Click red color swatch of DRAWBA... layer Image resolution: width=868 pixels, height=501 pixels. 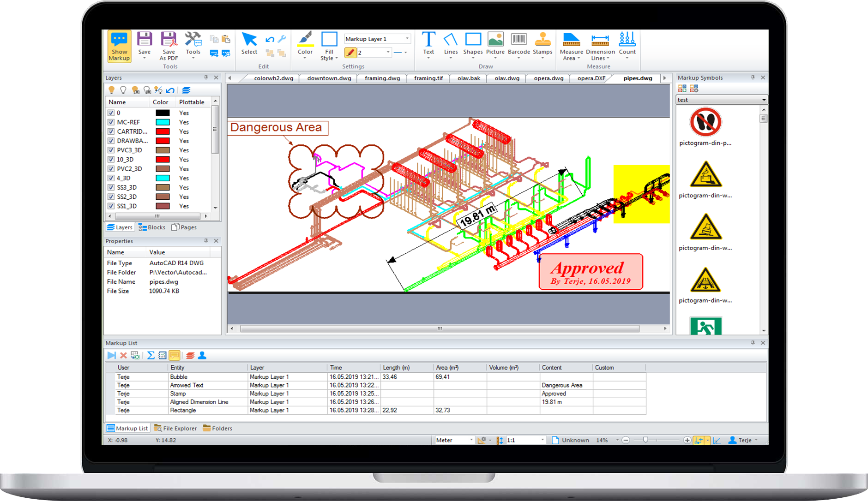[x=163, y=141]
